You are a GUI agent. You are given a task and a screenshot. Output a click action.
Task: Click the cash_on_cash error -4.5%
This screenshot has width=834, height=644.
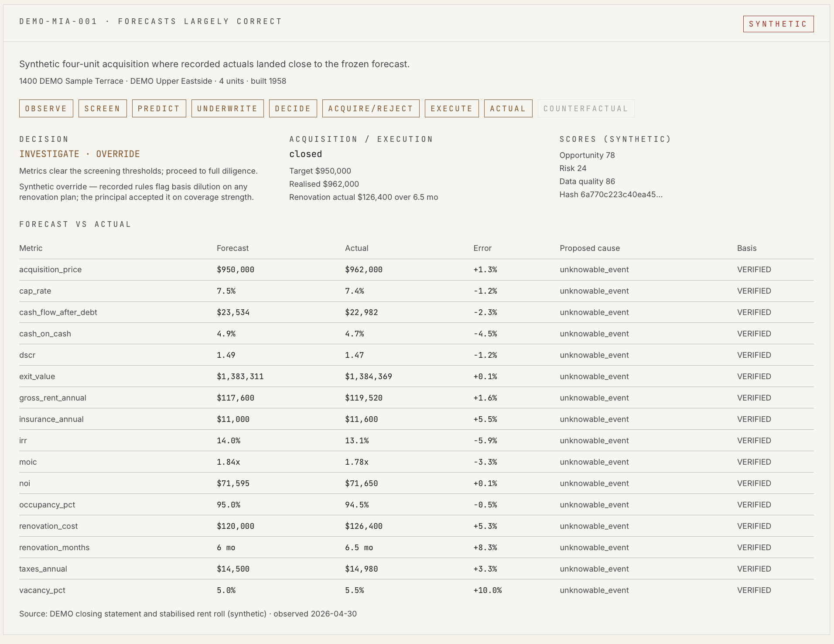tap(485, 334)
